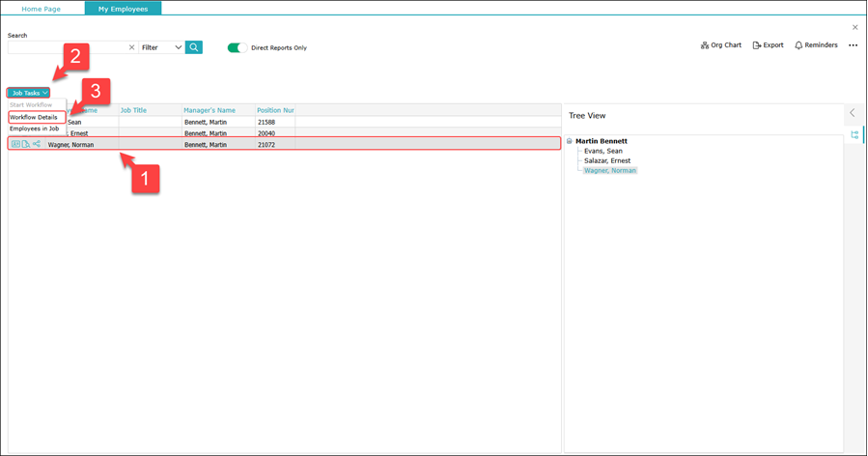Open the more options ellipsis menu
The image size is (868, 456).
853,45
